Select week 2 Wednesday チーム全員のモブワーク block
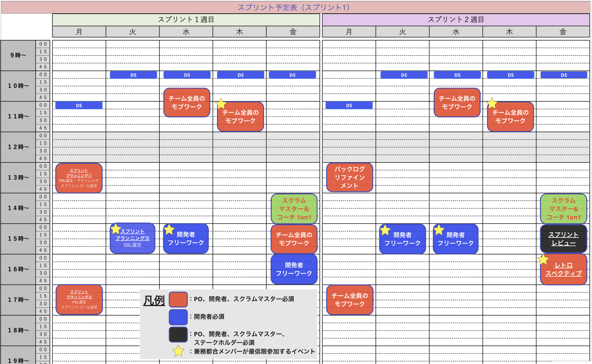 click(x=457, y=103)
